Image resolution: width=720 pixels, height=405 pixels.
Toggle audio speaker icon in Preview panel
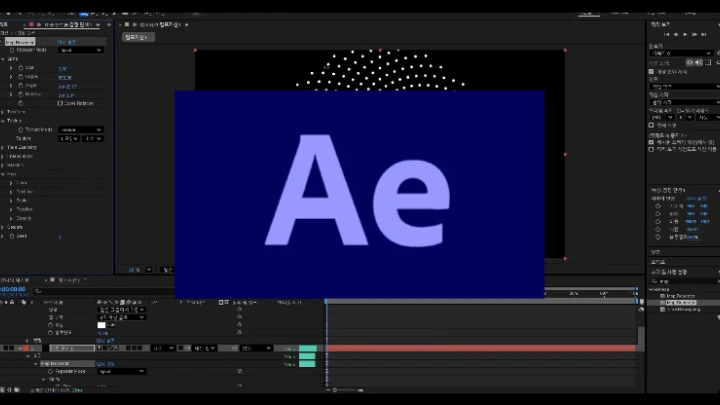[698, 62]
